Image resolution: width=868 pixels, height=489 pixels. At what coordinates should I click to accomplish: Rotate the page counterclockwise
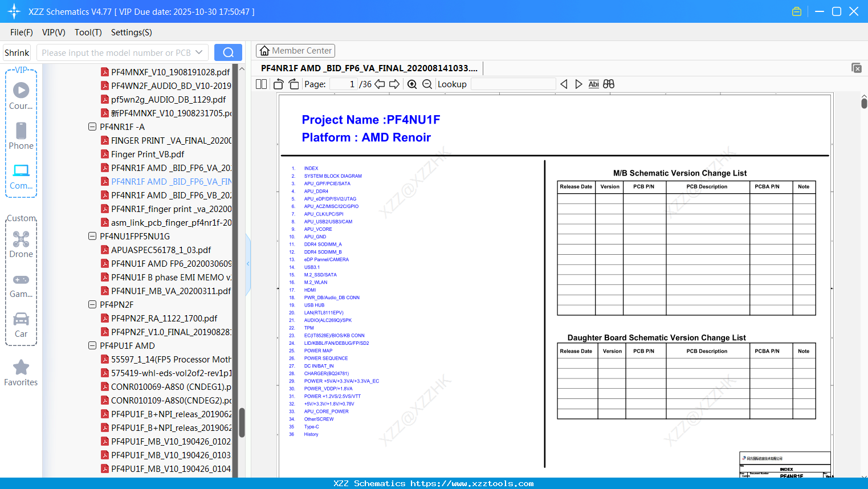279,84
